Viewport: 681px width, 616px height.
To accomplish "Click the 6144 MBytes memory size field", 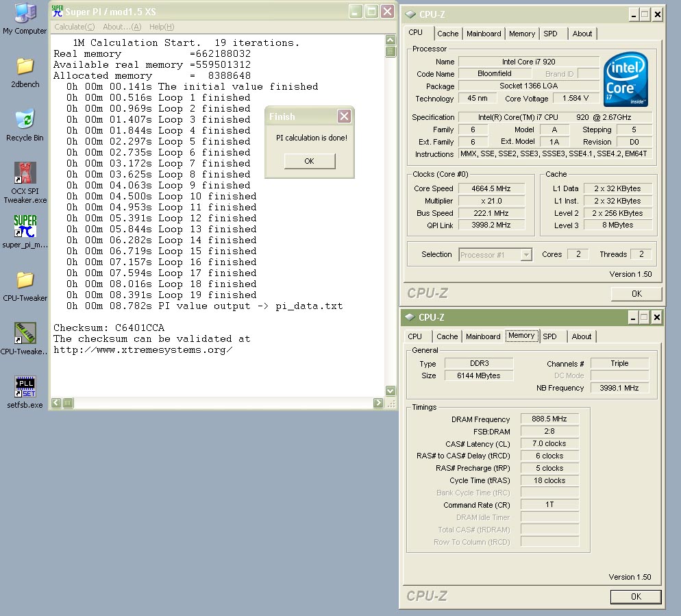I will [x=479, y=375].
